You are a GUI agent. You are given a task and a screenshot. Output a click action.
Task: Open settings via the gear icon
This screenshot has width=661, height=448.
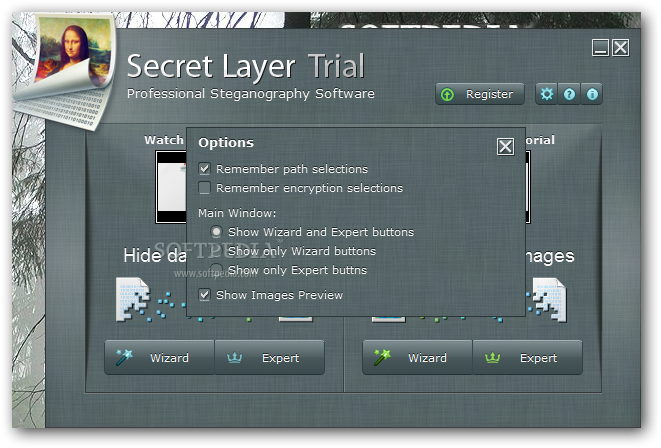(x=546, y=94)
